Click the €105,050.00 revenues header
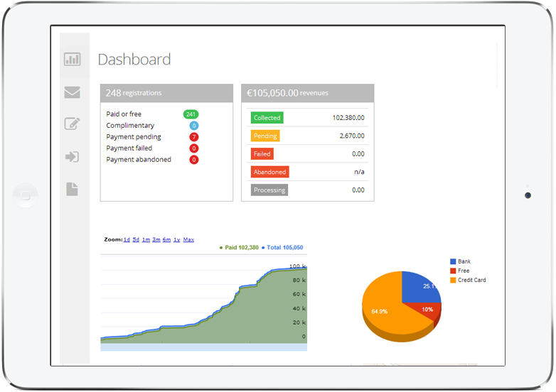 308,93
